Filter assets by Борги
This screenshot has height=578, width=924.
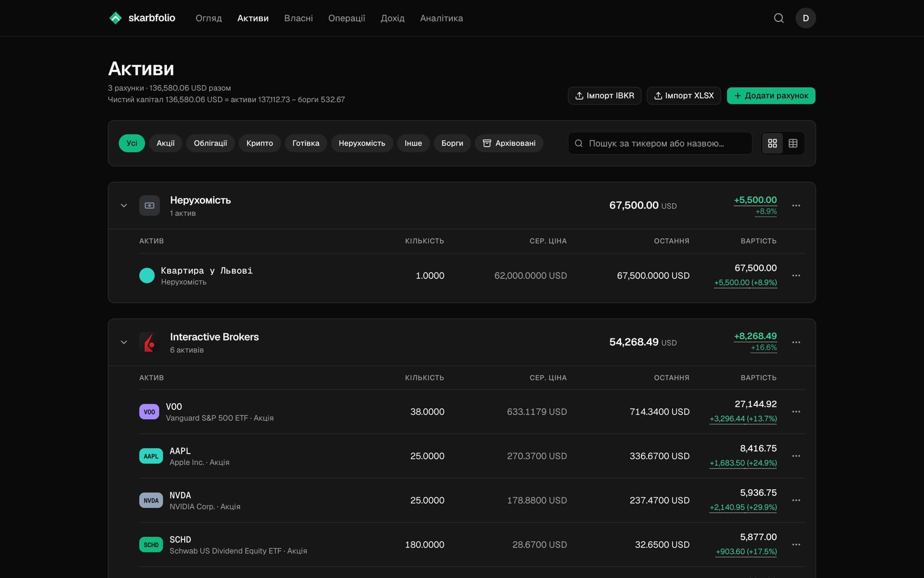pos(452,143)
